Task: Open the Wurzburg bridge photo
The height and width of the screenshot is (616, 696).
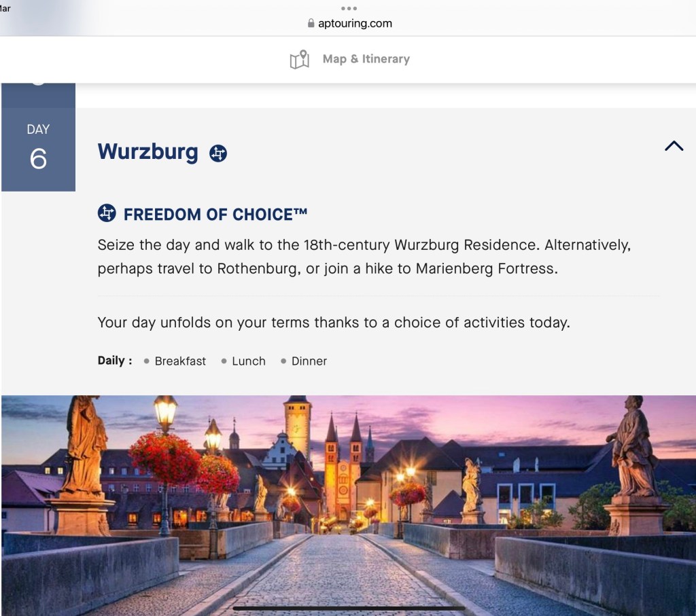Action: 349,505
